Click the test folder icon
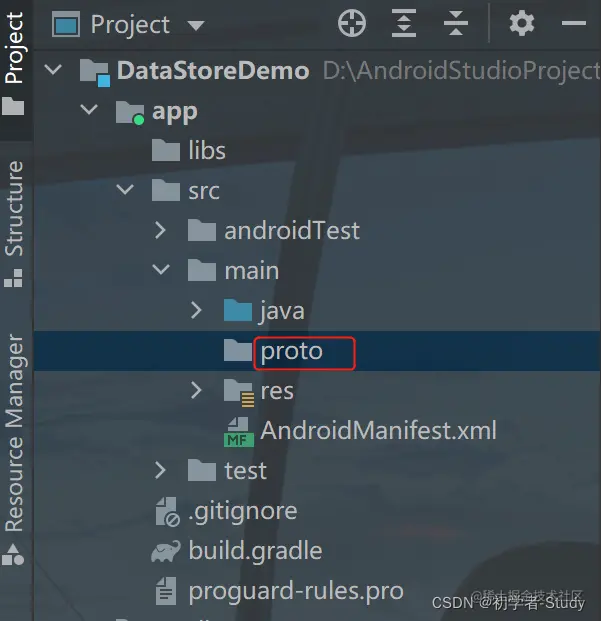The image size is (601, 621). coord(202,470)
